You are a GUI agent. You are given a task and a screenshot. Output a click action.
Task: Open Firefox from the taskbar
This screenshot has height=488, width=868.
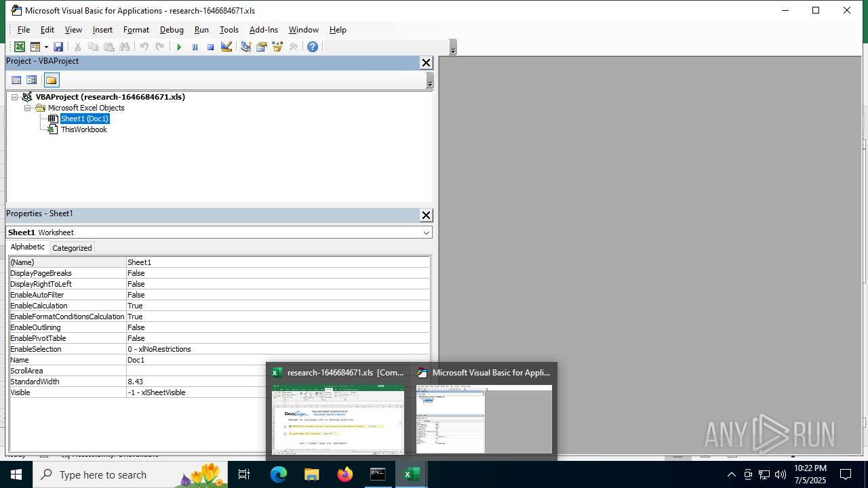[x=345, y=474]
